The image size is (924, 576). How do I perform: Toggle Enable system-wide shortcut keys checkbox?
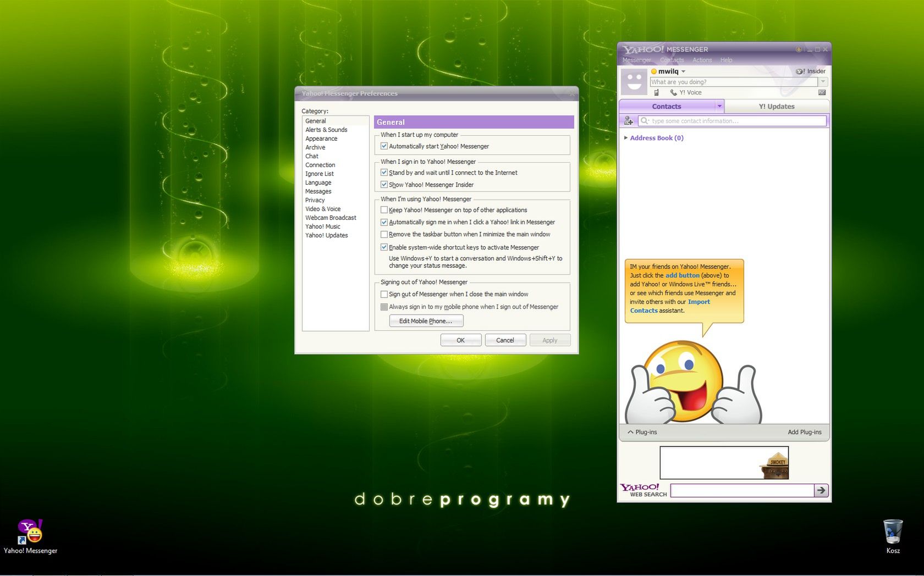point(384,247)
